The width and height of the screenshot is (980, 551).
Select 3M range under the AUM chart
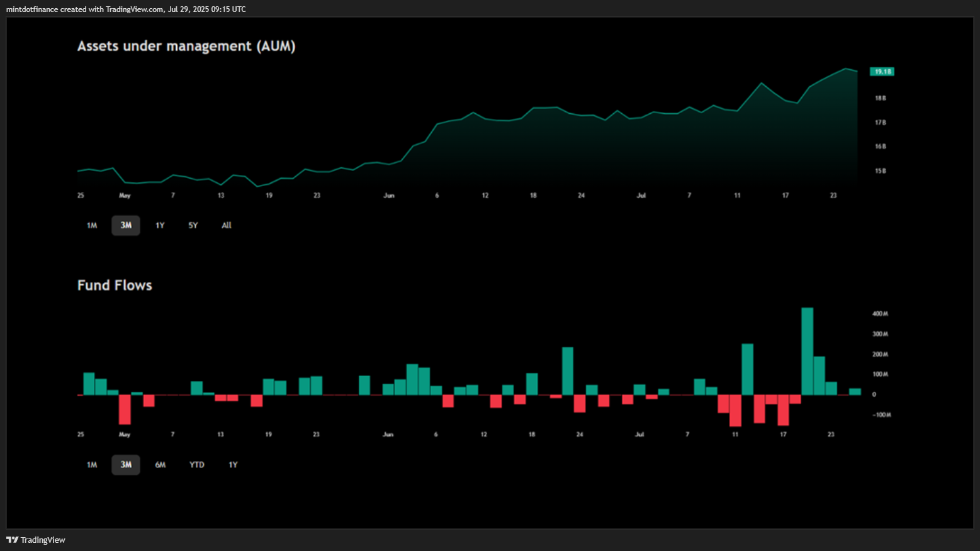126,225
